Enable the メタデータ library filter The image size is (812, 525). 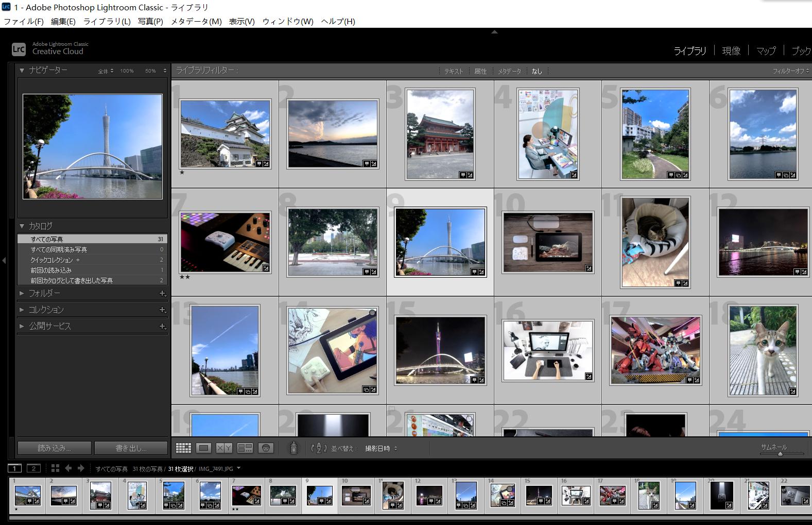tap(509, 72)
